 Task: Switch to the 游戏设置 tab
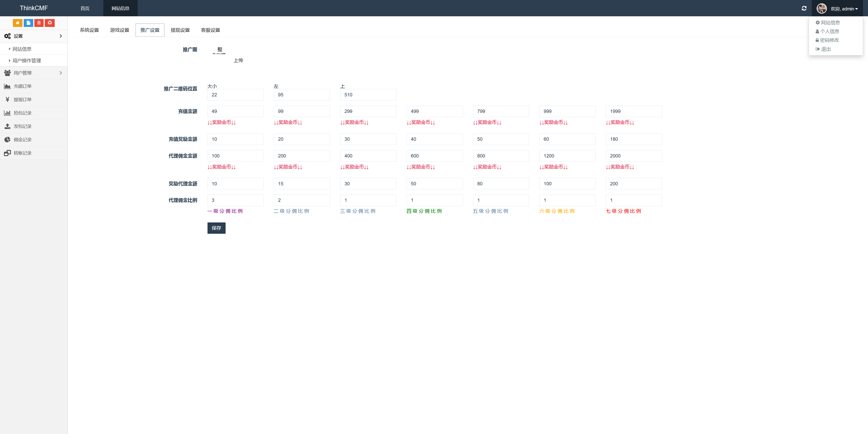click(119, 30)
